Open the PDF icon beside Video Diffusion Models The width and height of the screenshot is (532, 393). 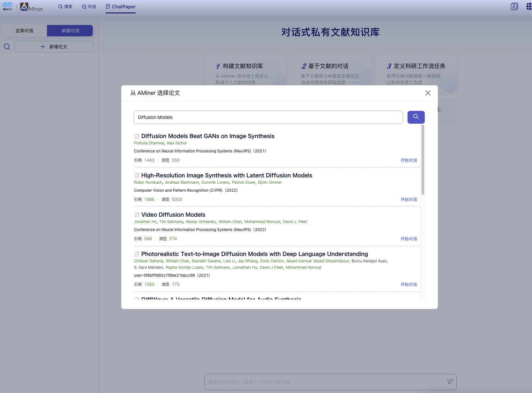pyautogui.click(x=137, y=214)
